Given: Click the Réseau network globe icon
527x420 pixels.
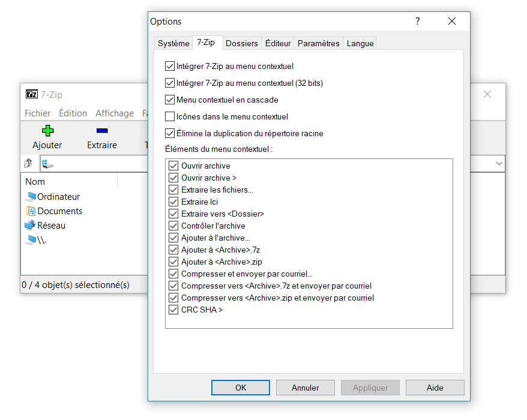Looking at the screenshot, I should (30, 225).
